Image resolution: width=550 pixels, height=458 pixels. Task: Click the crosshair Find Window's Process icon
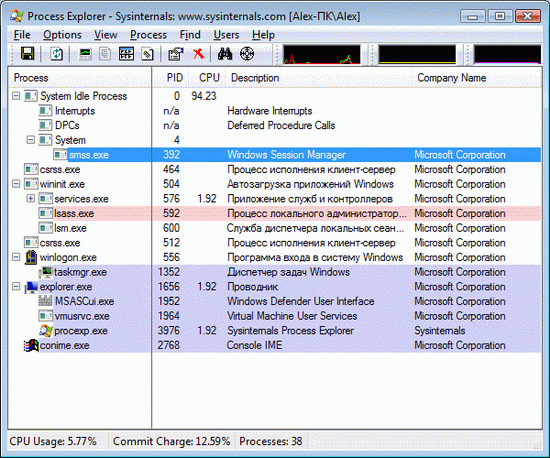point(247,54)
